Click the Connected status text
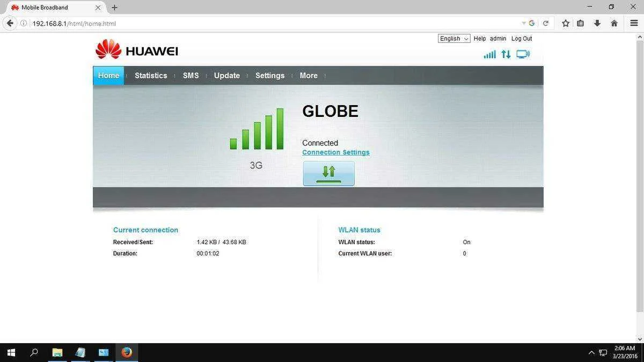This screenshot has height=362, width=644. [x=320, y=143]
